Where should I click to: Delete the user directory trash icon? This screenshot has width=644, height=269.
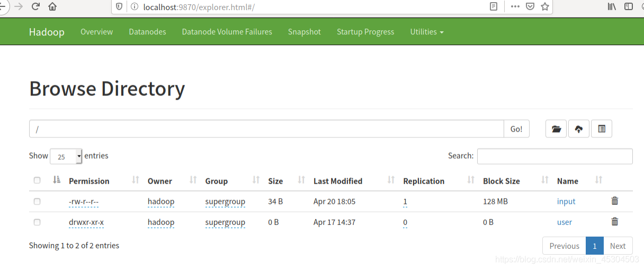click(x=614, y=222)
